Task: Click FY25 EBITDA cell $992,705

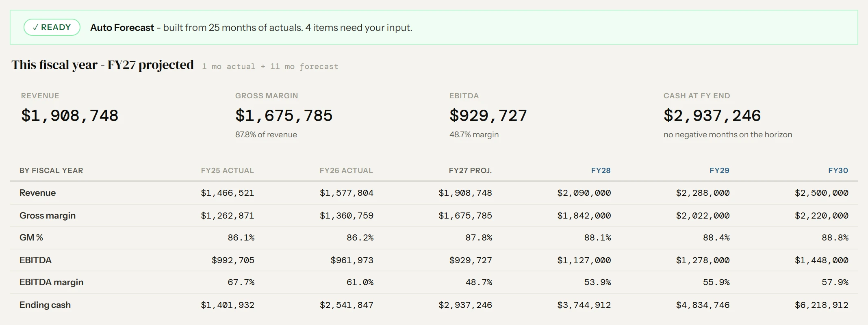Action: coord(232,260)
